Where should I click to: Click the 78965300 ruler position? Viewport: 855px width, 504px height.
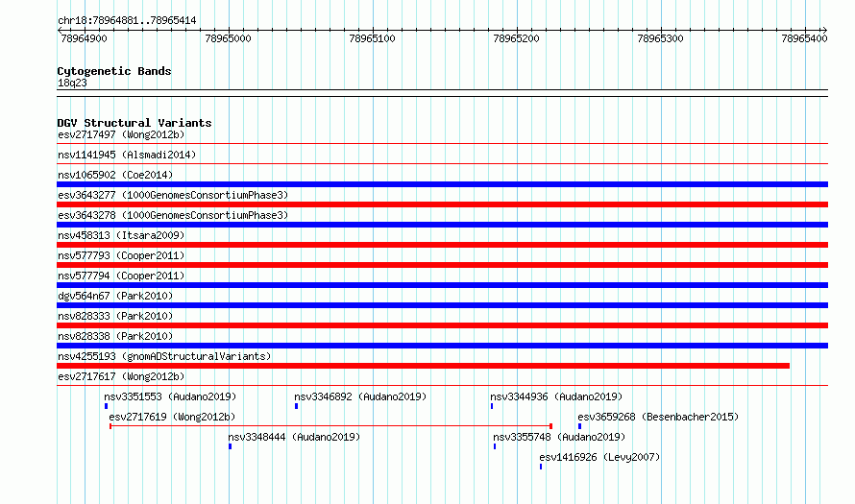click(660, 38)
